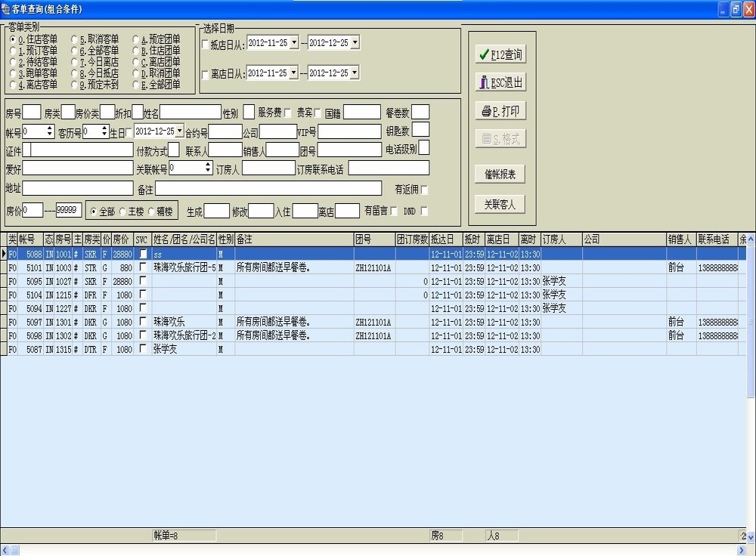This screenshot has width=756, height=556.
Task: Click the 订房人 column header
Action: (x=562, y=239)
